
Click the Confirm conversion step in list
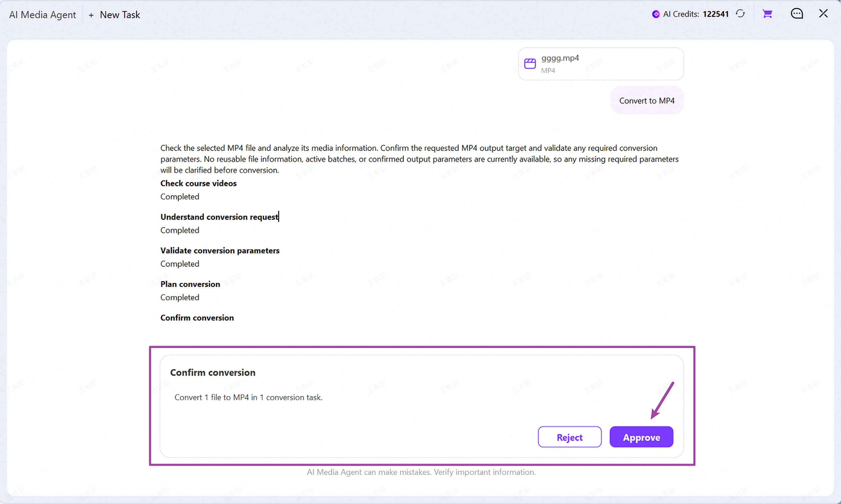[197, 318]
